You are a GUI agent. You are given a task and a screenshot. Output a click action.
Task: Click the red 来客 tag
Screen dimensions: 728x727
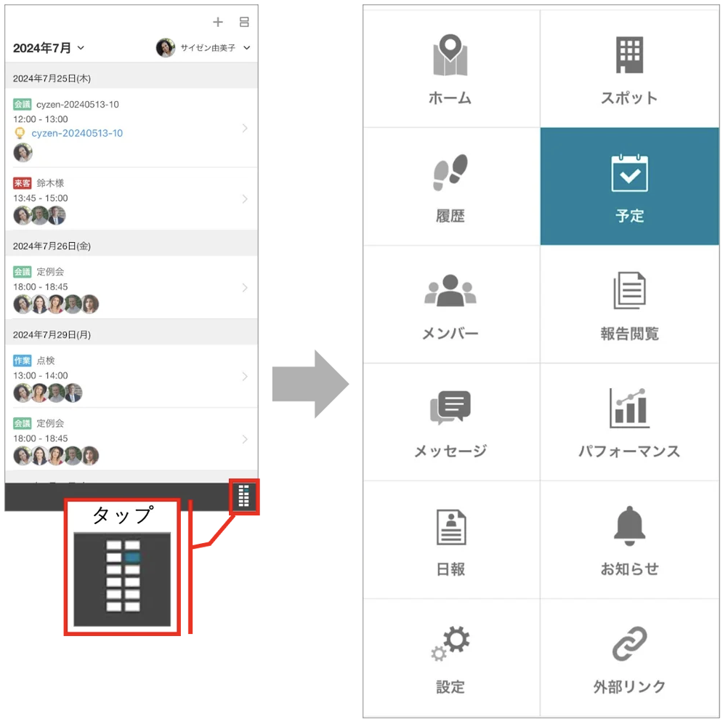coord(22,183)
